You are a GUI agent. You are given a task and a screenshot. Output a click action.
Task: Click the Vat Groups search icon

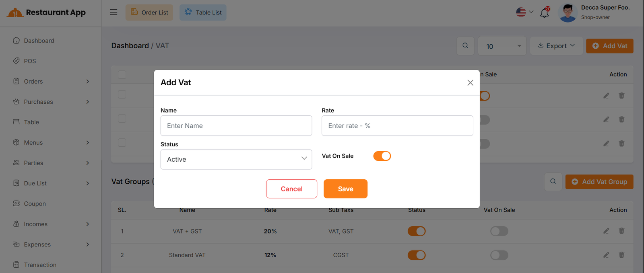click(x=553, y=182)
